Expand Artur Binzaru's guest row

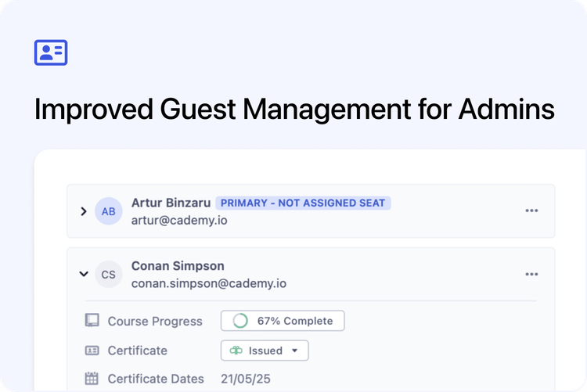point(84,211)
